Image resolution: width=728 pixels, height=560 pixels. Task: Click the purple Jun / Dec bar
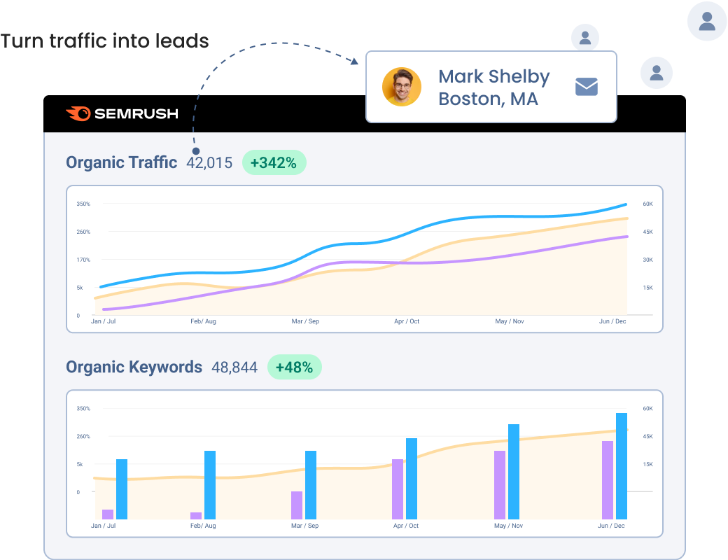click(x=608, y=479)
